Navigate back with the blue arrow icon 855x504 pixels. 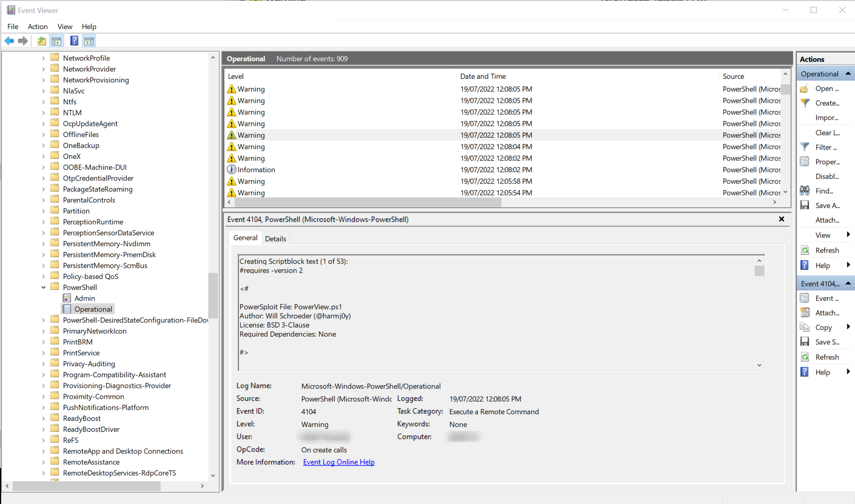(x=9, y=40)
